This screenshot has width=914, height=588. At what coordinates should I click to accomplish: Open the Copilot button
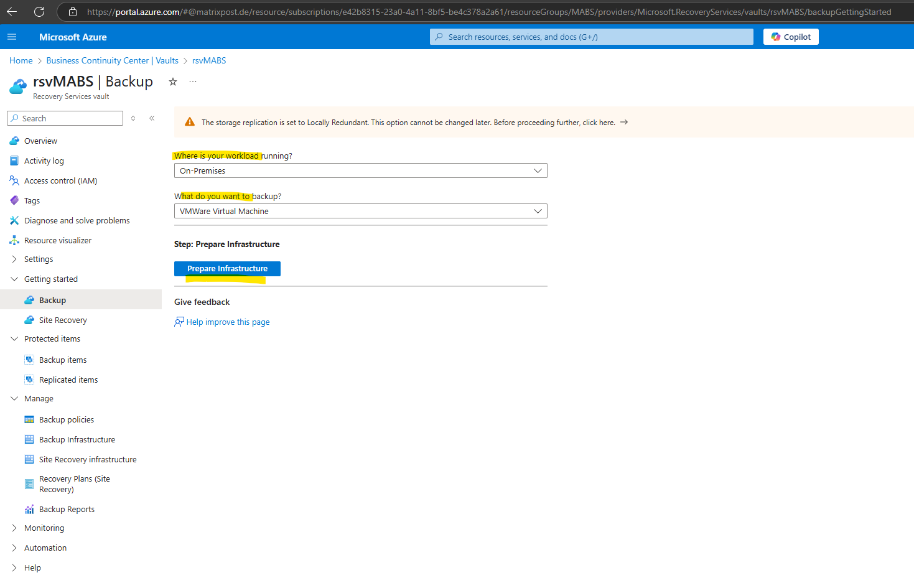(791, 37)
